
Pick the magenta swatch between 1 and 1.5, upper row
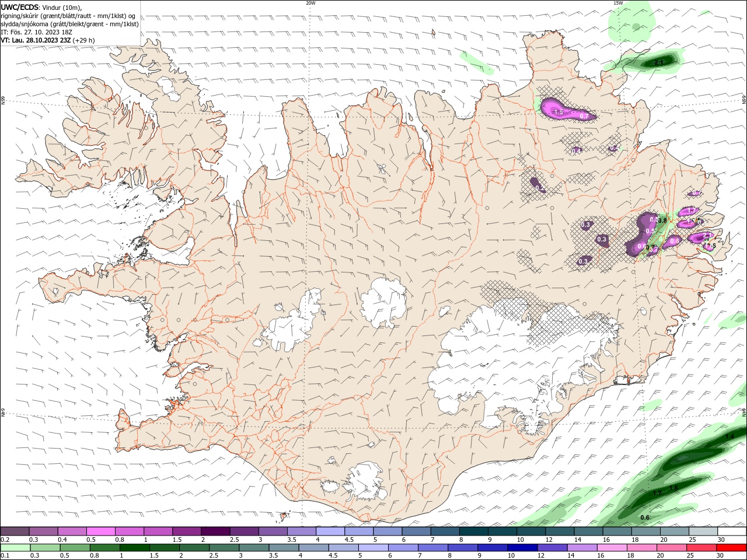158,531
